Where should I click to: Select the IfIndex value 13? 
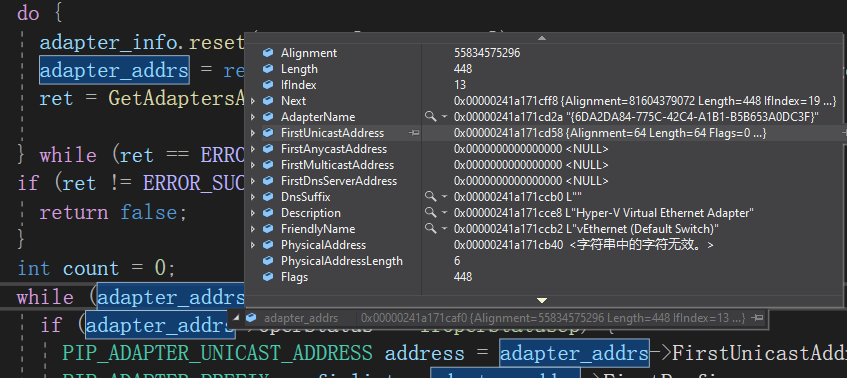point(460,85)
